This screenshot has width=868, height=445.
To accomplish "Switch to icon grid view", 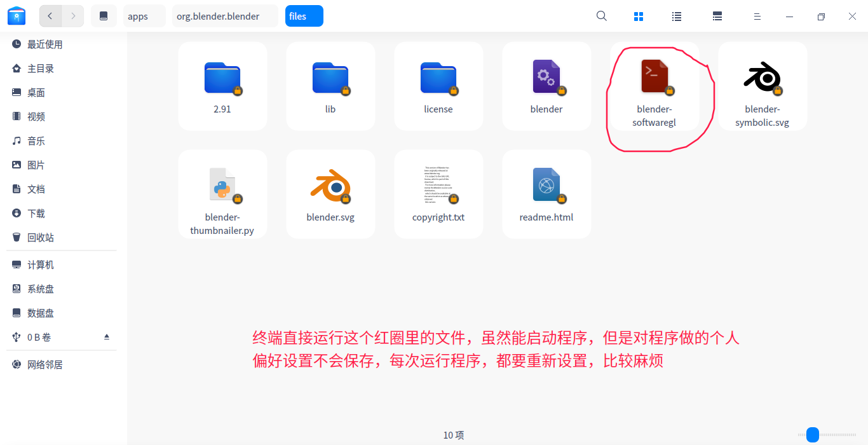I will (639, 17).
